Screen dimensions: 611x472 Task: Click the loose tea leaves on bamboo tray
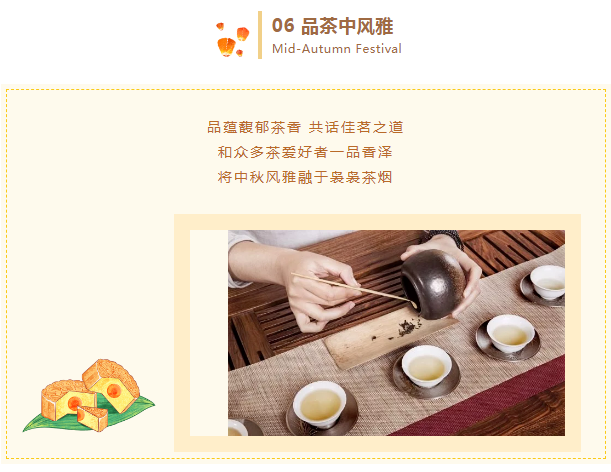[409, 327]
